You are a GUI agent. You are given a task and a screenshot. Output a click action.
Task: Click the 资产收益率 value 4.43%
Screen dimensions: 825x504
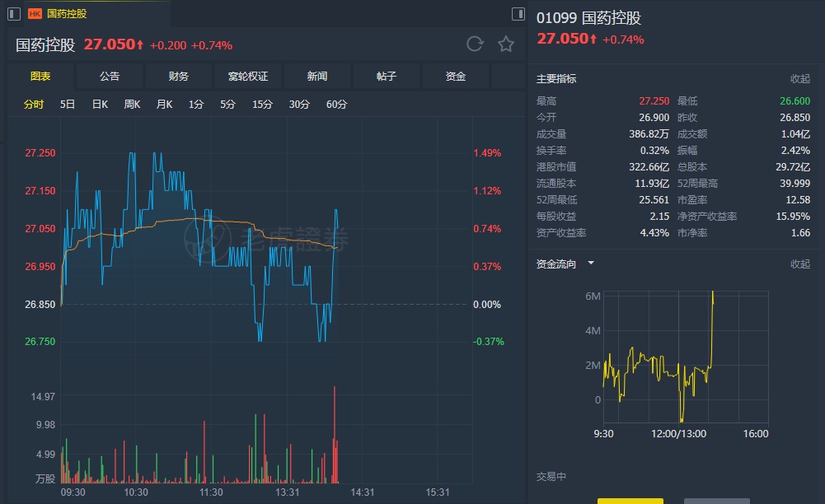coord(654,232)
